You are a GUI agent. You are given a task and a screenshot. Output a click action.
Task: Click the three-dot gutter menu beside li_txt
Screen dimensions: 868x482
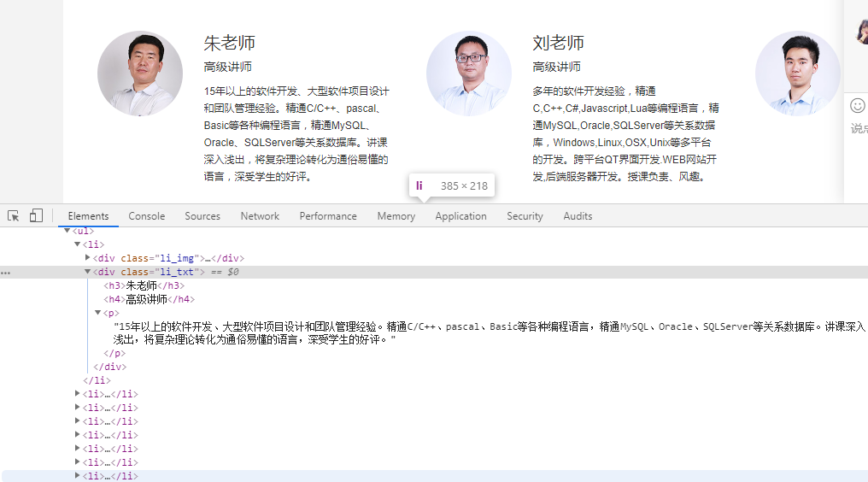pyautogui.click(x=5, y=273)
